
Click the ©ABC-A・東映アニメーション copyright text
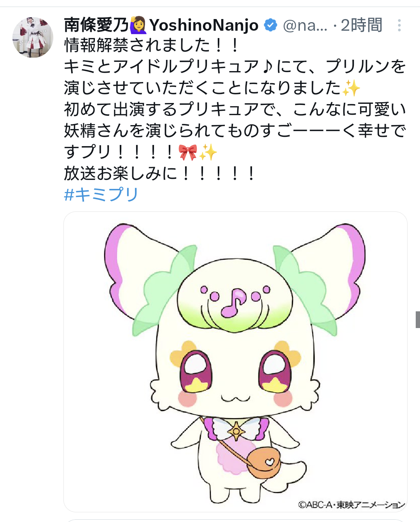pyautogui.click(x=351, y=505)
